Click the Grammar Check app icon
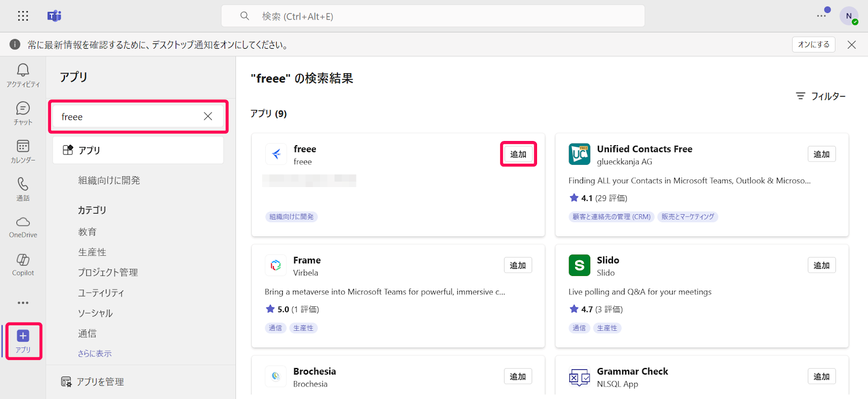The height and width of the screenshot is (399, 868). coord(579,376)
